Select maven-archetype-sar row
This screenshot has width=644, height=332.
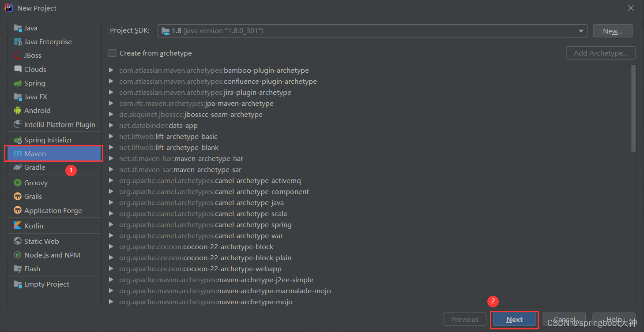point(369,170)
